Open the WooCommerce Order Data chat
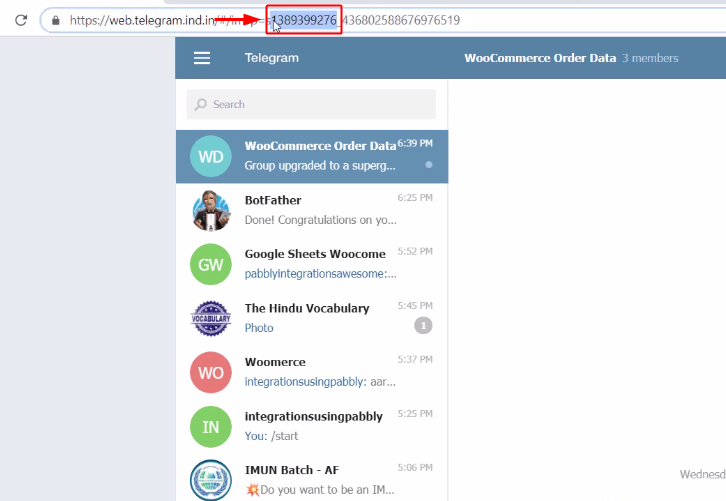Image resolution: width=726 pixels, height=501 pixels. [312, 157]
